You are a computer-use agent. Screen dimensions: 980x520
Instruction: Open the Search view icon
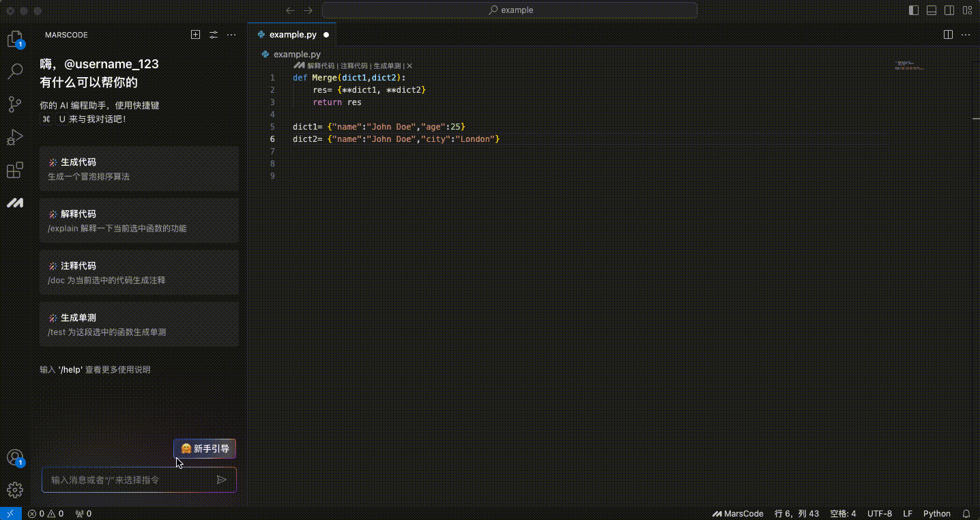[x=15, y=72]
